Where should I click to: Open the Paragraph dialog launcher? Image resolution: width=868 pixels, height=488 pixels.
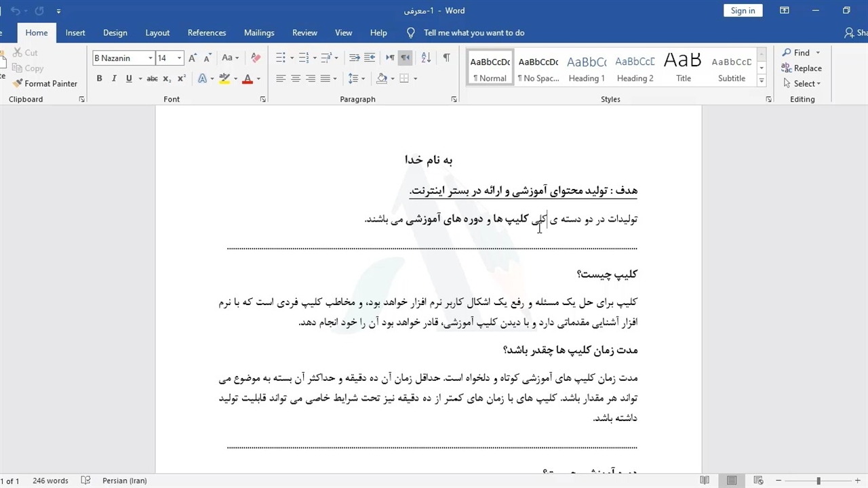(x=454, y=100)
